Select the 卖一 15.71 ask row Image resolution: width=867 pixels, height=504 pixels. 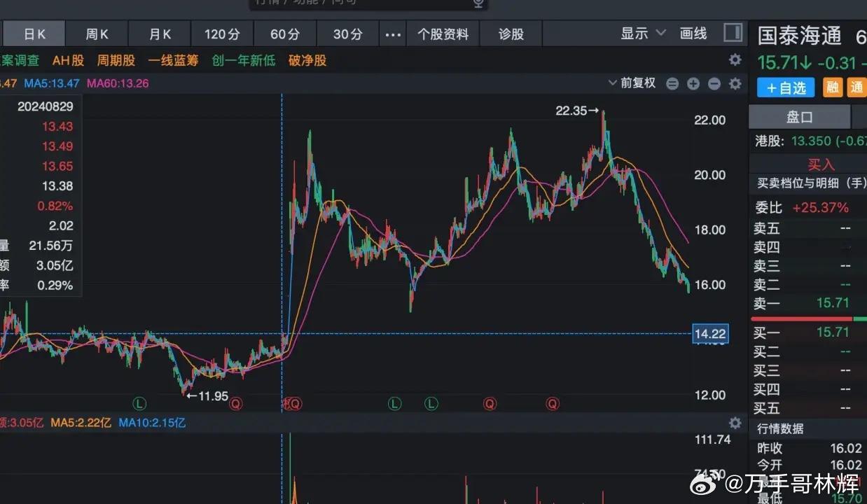808,303
